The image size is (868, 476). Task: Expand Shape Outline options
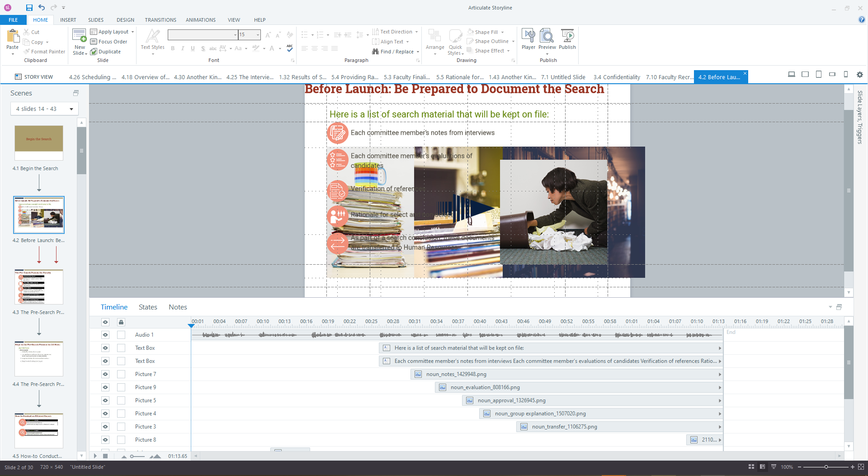point(513,41)
